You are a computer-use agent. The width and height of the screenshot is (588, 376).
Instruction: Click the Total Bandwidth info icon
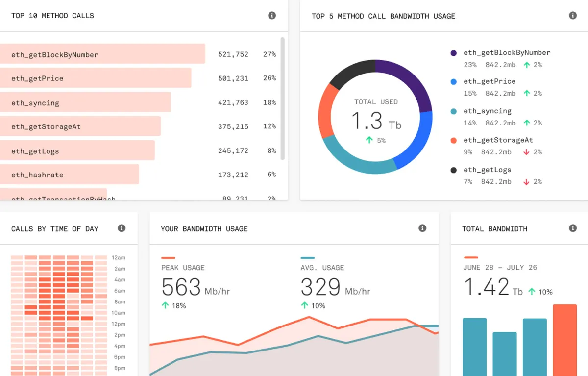point(573,228)
